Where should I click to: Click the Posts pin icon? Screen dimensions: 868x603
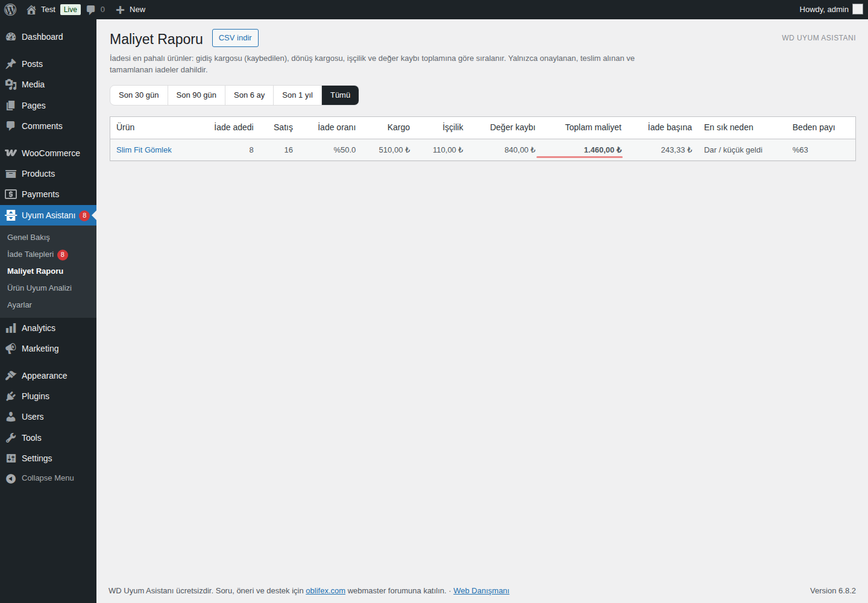pos(11,64)
